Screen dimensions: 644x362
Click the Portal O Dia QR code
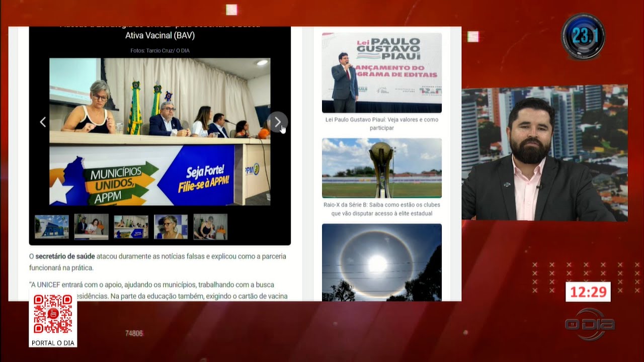[x=53, y=314]
